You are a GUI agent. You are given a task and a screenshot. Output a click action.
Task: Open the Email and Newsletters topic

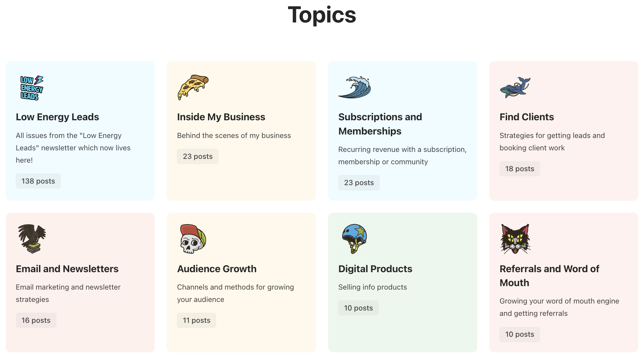click(x=67, y=269)
